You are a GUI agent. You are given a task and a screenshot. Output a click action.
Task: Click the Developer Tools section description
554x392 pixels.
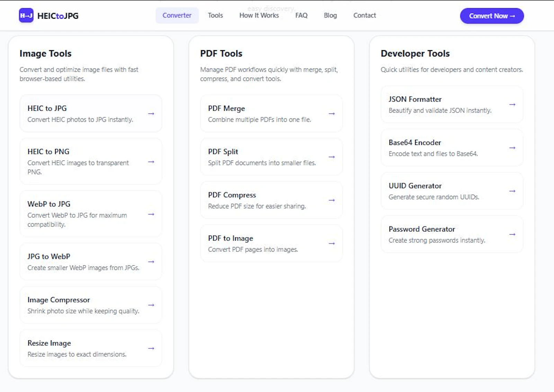[x=452, y=70]
